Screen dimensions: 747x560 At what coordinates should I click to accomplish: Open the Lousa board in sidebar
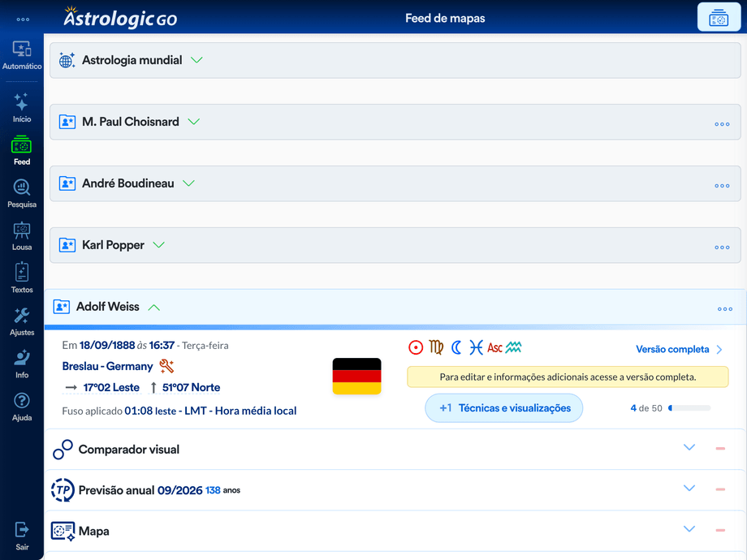[22, 236]
